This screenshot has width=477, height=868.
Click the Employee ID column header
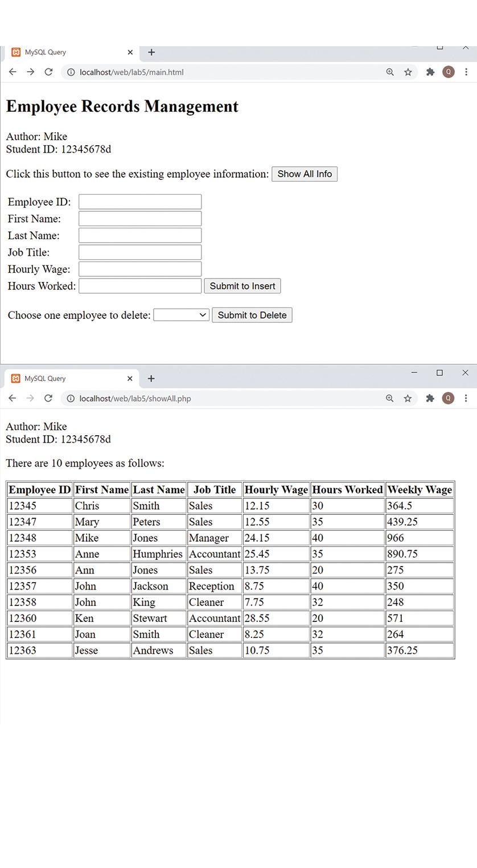tap(40, 490)
